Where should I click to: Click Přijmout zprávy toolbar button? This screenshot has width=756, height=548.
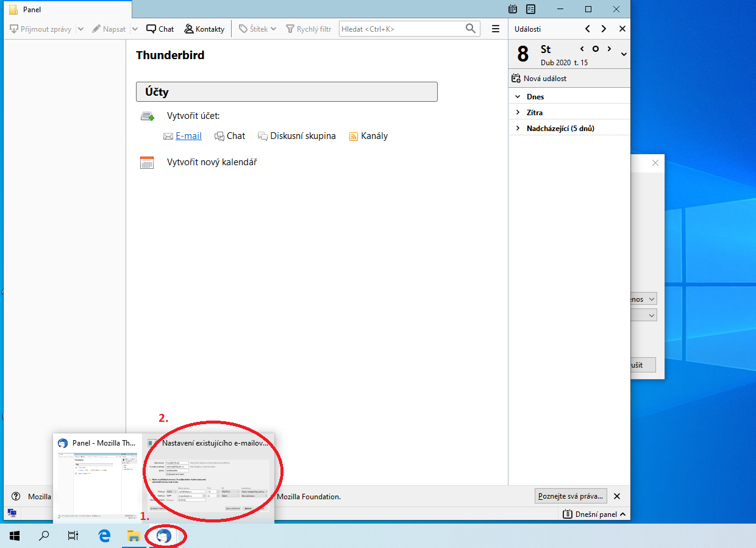point(41,29)
